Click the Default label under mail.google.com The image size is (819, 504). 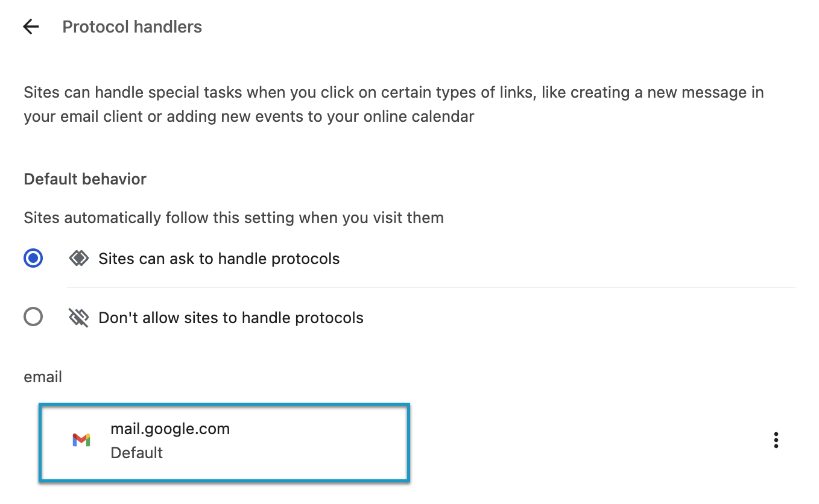(x=136, y=453)
